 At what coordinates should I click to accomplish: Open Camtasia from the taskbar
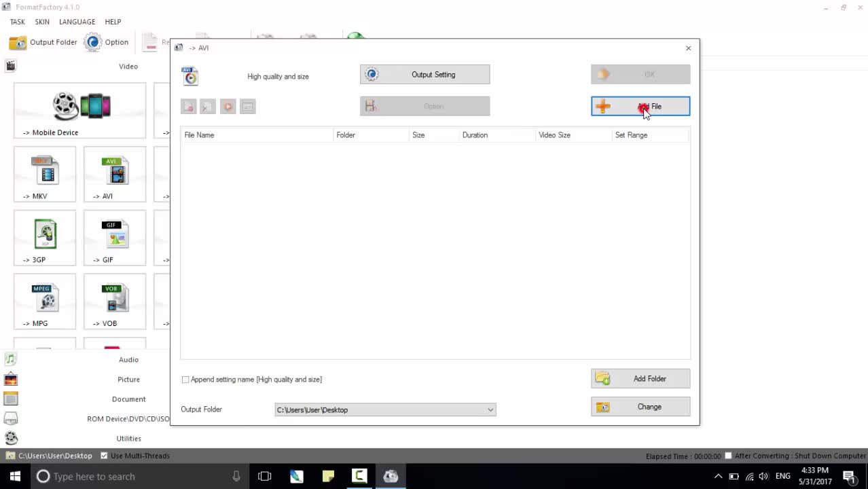click(359, 476)
